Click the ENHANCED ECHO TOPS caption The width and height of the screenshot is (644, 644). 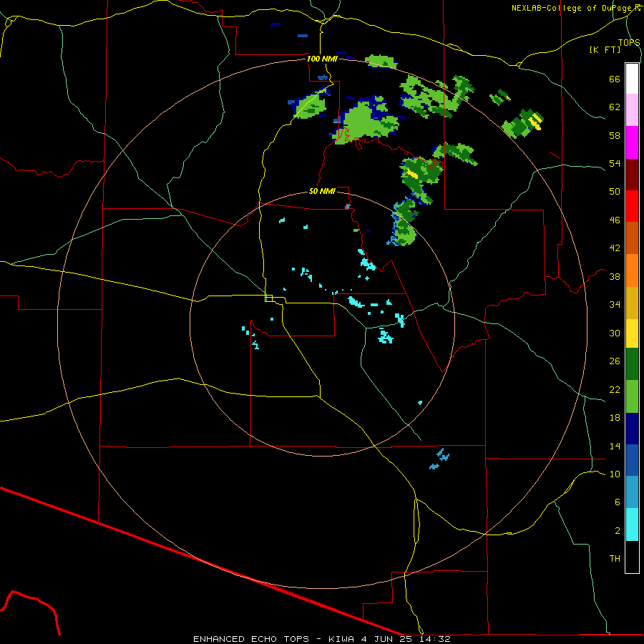pos(251,639)
